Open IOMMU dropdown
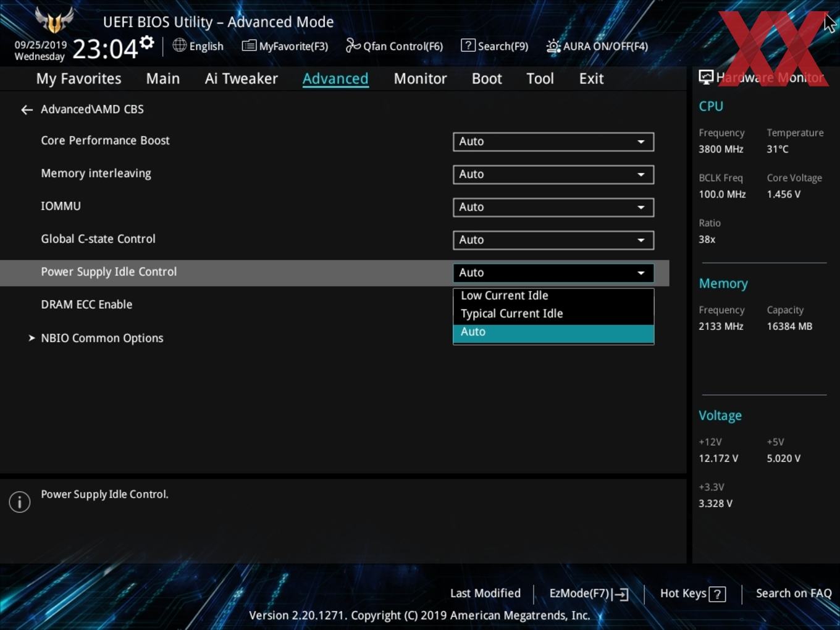The height and width of the screenshot is (630, 840). [553, 207]
